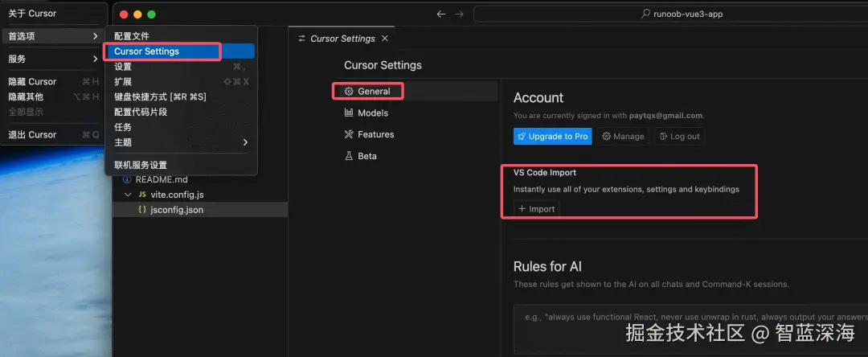Click the braces icon of jsconfig.json
Viewport: 868px width, 357px height.
(x=142, y=210)
